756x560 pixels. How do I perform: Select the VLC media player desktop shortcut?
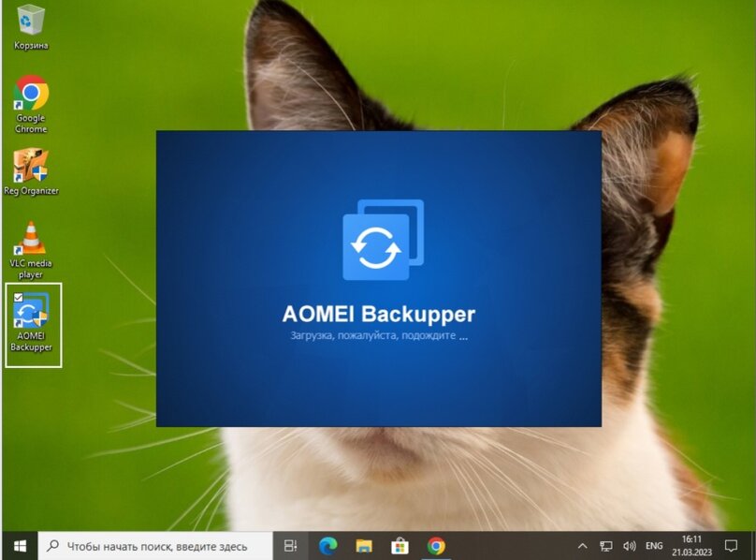pos(31,250)
